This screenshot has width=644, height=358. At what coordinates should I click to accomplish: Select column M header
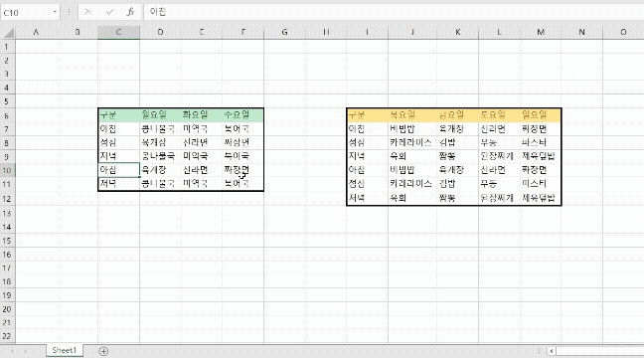[x=541, y=32]
